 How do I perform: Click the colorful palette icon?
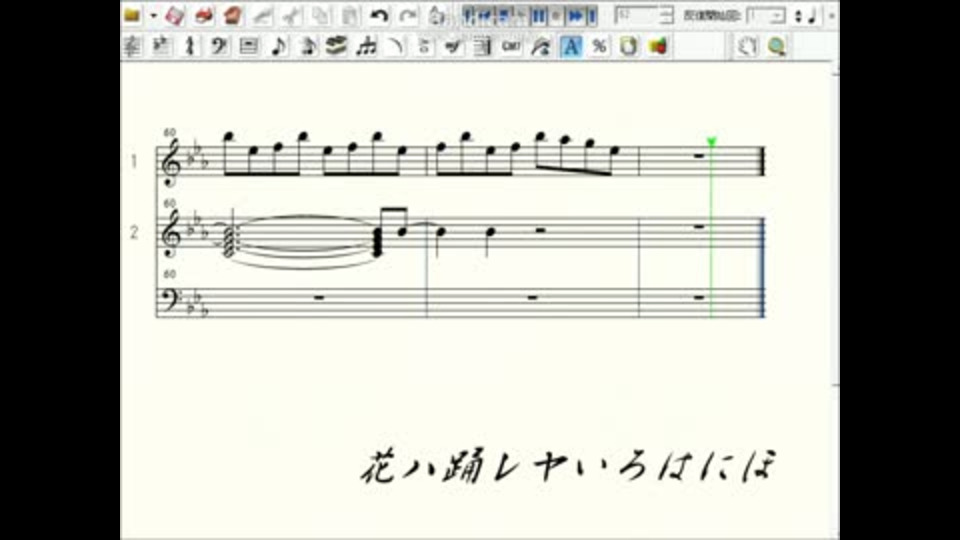pos(658,46)
